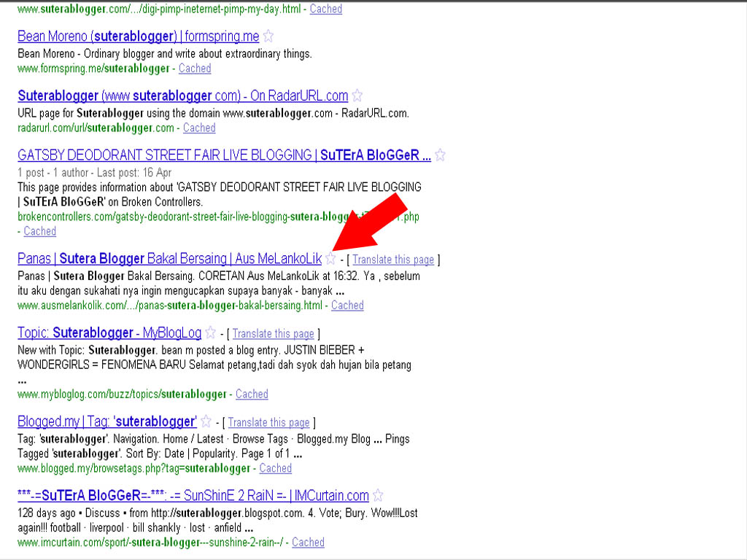The image size is (747, 560).
Task: Translate the Blogged.my tag page
Action: 268,422
